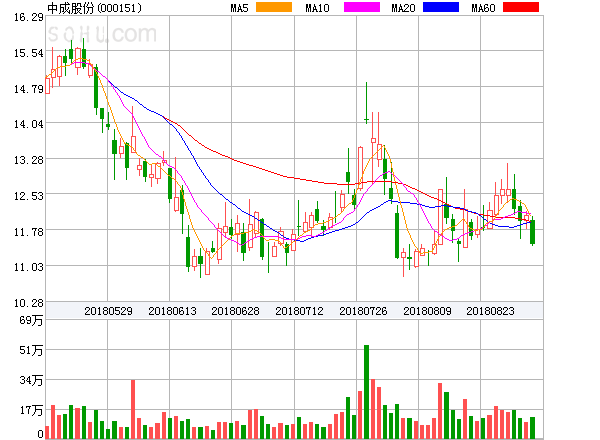Click the 12.53 price axis label
The height and width of the screenshot is (440, 600).
[x=29, y=196]
